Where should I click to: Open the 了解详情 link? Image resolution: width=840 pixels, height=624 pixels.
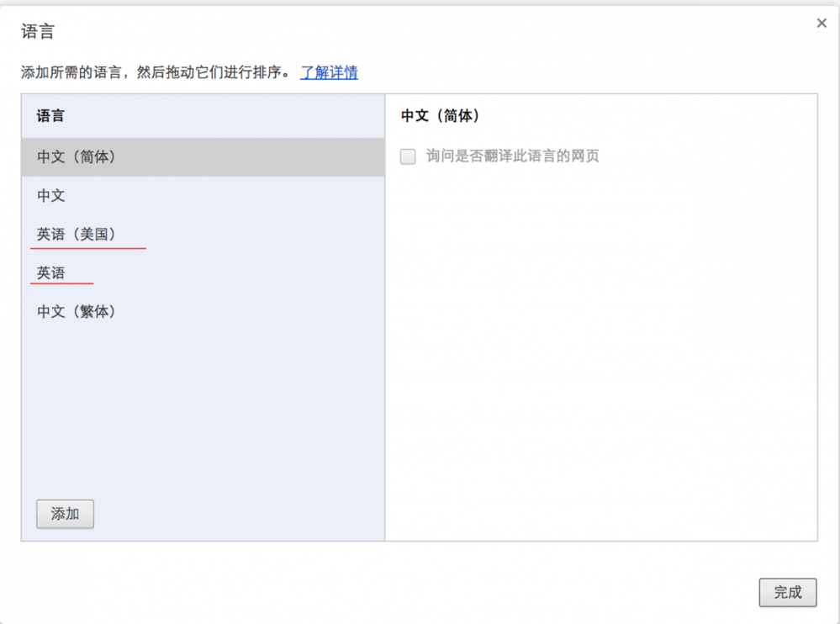pos(329,72)
